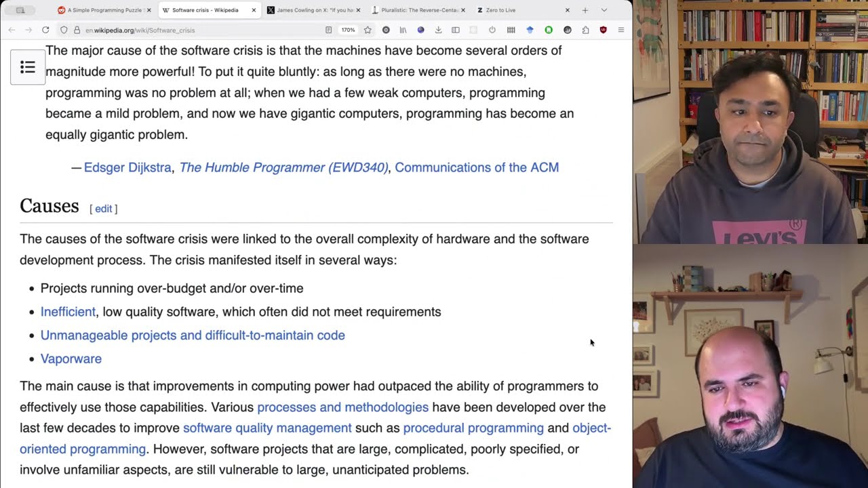Open a new browser tab
This screenshot has width=868, height=488.
pos(585,10)
